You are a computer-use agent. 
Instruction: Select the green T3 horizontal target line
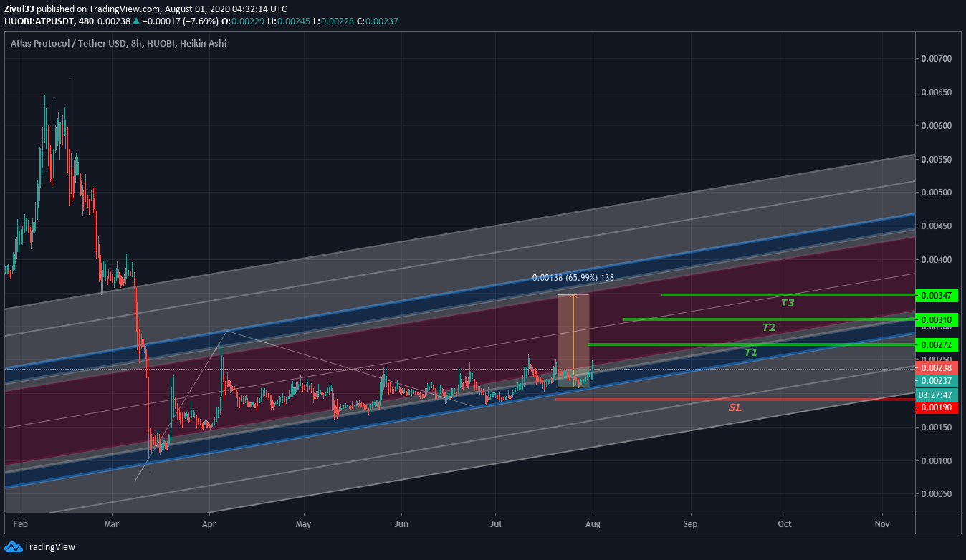coord(788,294)
